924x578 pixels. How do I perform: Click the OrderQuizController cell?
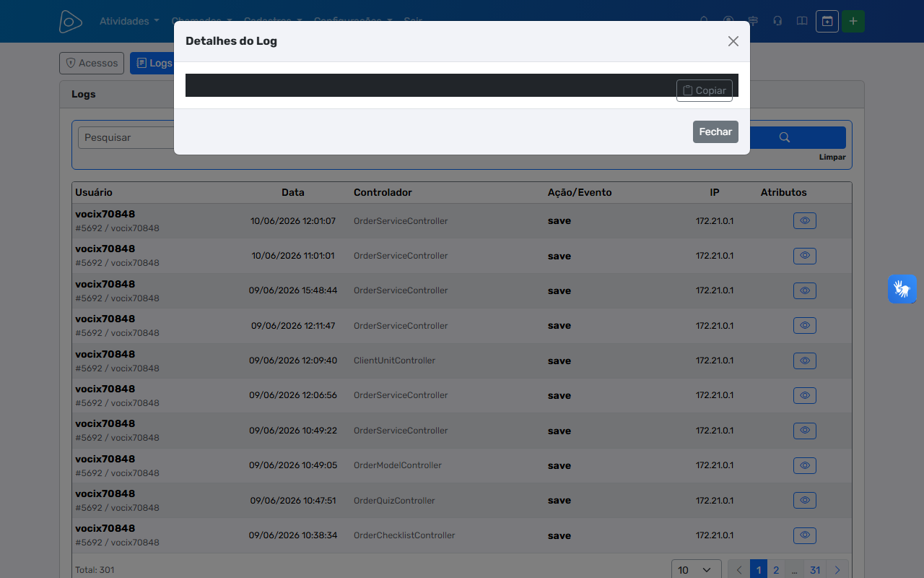(x=394, y=501)
